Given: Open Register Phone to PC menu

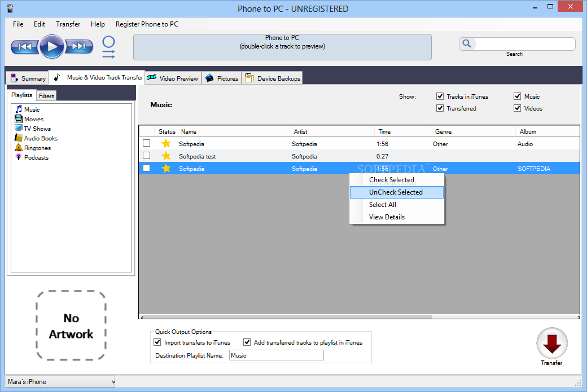Looking at the screenshot, I should [147, 24].
